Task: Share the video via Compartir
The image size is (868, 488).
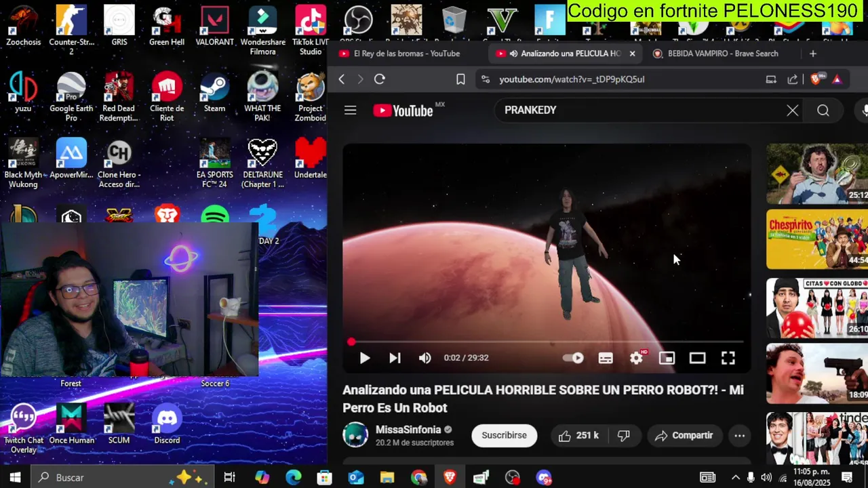Action: tap(684, 436)
